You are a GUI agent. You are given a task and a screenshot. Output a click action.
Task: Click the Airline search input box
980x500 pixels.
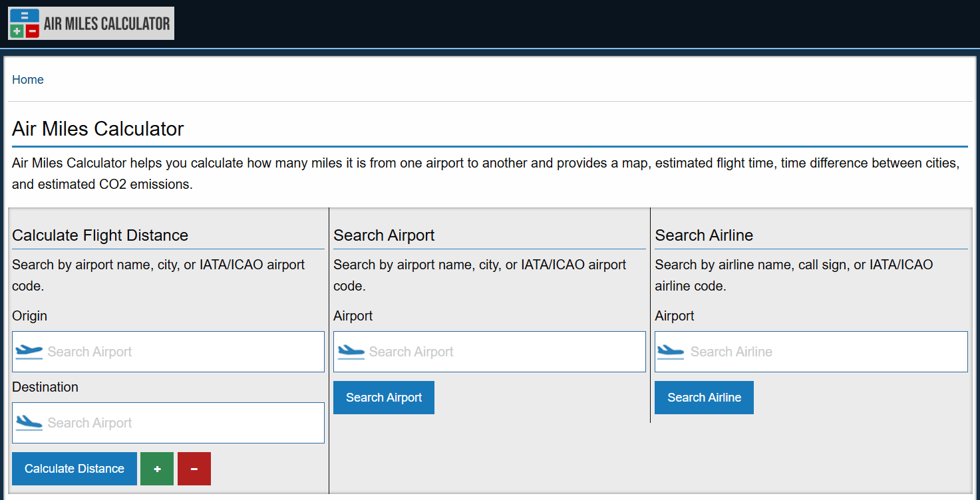point(810,351)
